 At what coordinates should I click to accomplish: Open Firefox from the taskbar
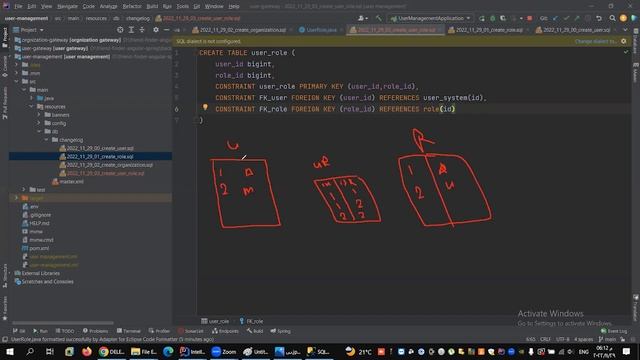click(x=87, y=351)
